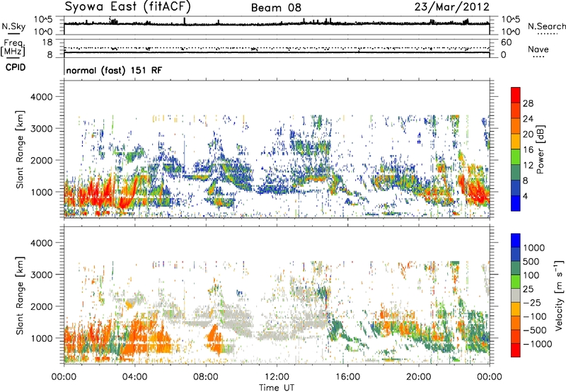Viewport: 566px width, 392px height.
Task: Click the '60' label on the Nave axis
Action: 506,42
